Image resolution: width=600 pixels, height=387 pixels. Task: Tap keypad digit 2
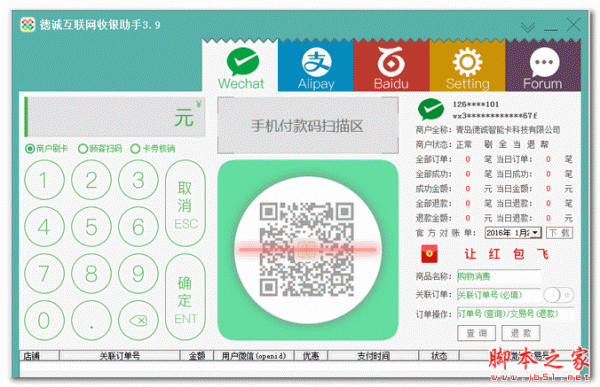pos(91,180)
